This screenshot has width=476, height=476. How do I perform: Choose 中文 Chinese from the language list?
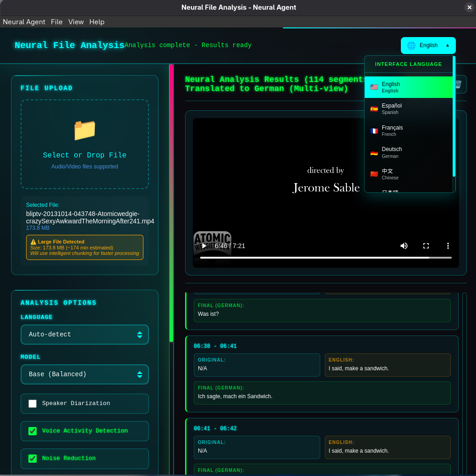409,174
